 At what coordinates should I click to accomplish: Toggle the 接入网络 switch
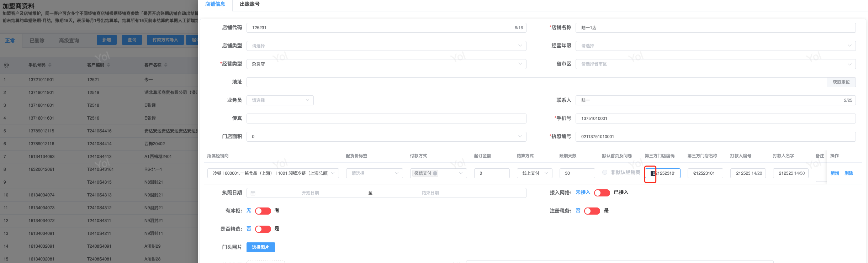click(x=602, y=193)
